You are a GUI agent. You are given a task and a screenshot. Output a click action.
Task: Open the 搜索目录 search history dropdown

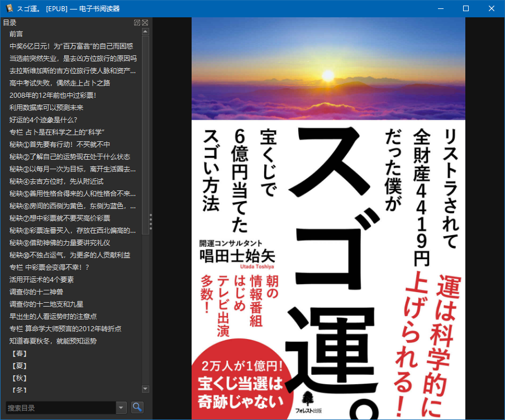click(121, 408)
